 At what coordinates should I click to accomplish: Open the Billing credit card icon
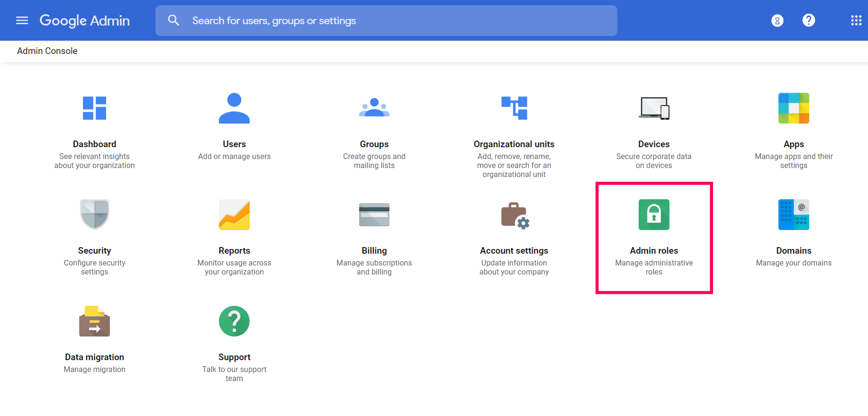[374, 215]
